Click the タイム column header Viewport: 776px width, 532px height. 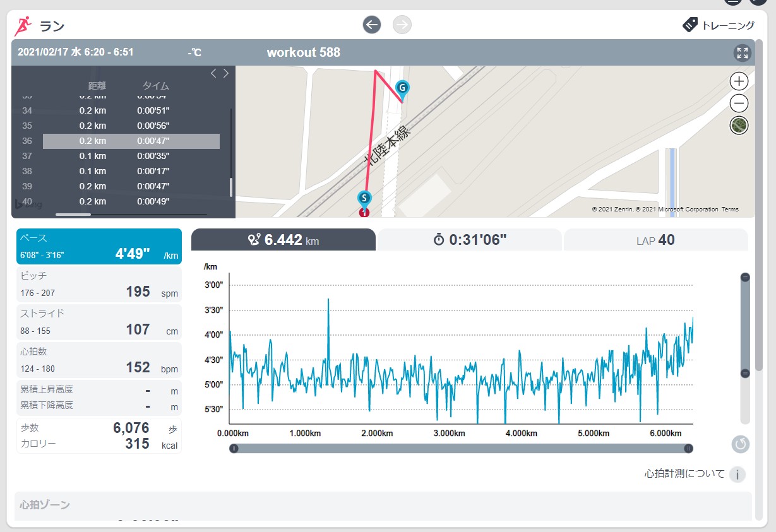155,86
